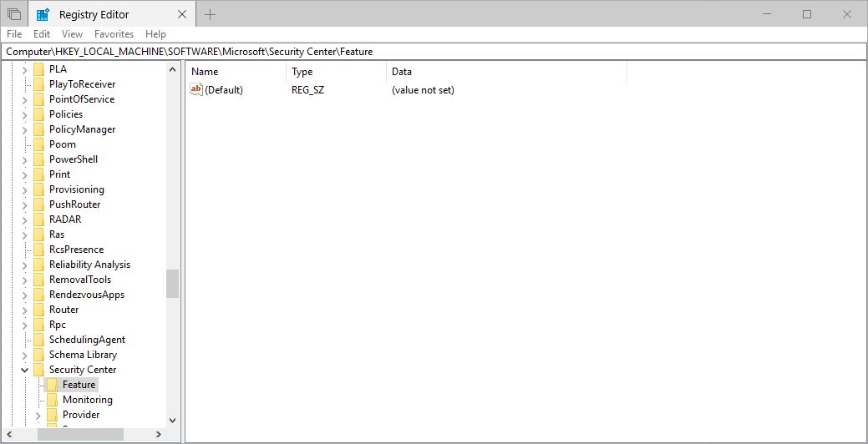Click the Rpc folder icon

[x=38, y=324]
